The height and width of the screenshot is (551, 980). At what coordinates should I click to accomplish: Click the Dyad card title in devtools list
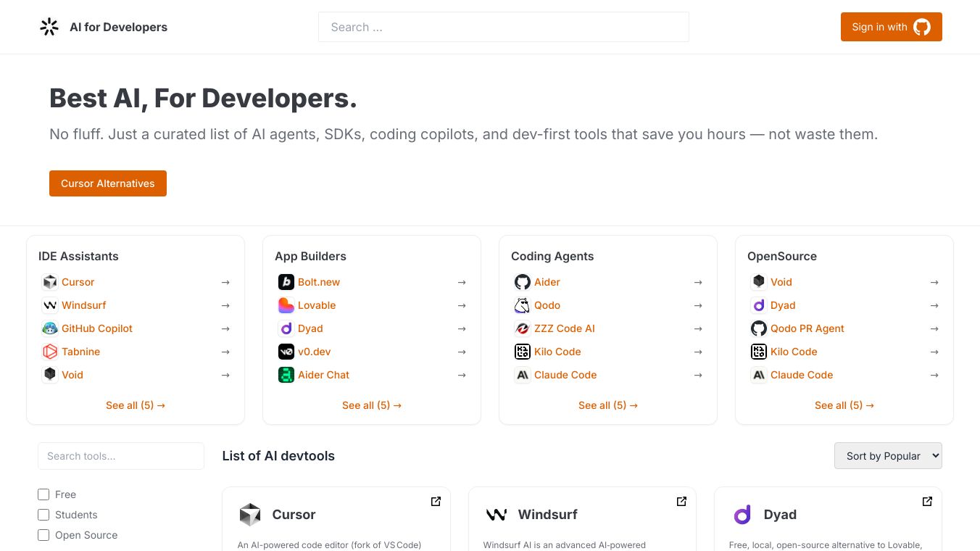[x=780, y=515]
